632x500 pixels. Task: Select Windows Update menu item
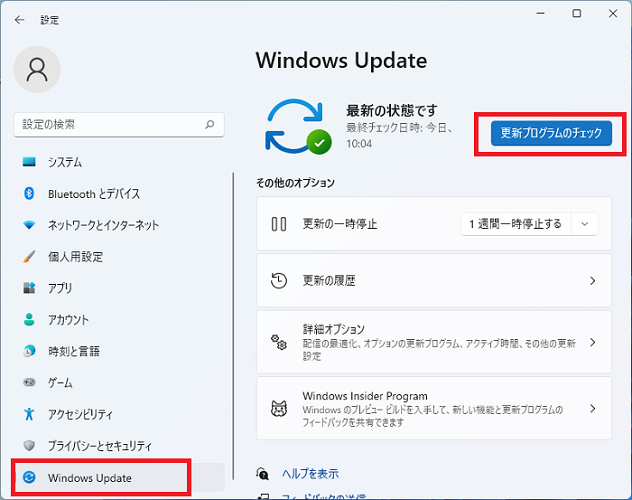point(119,477)
